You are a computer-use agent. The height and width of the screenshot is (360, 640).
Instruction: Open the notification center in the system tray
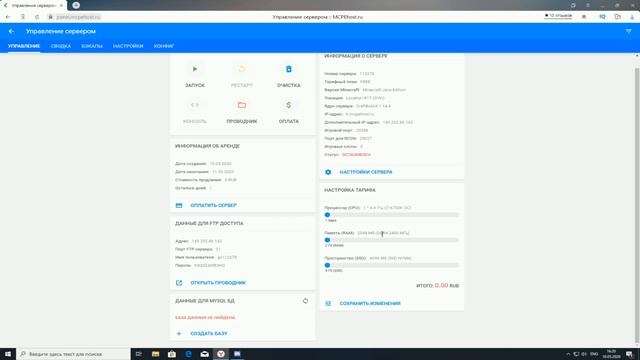click(629, 354)
